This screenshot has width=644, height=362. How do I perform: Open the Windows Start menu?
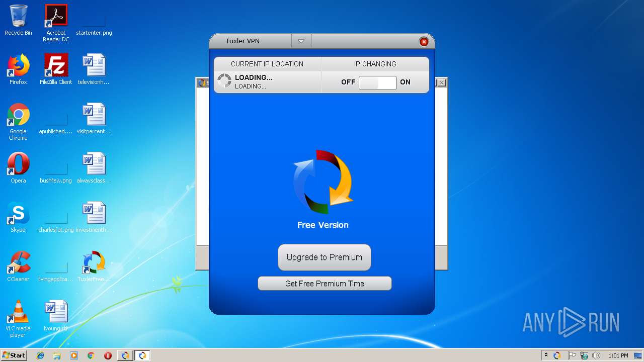(14, 355)
